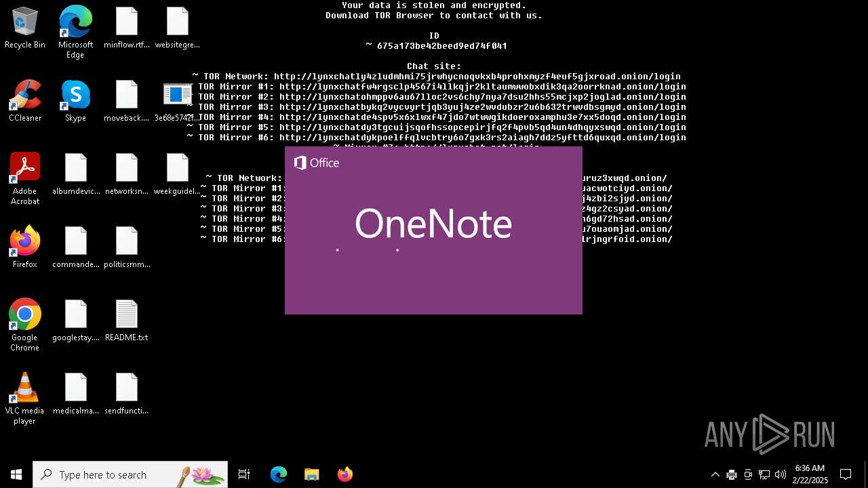Open the Google Chrome desktop shortcut
This screenshot has height=488, width=868.
click(x=25, y=325)
